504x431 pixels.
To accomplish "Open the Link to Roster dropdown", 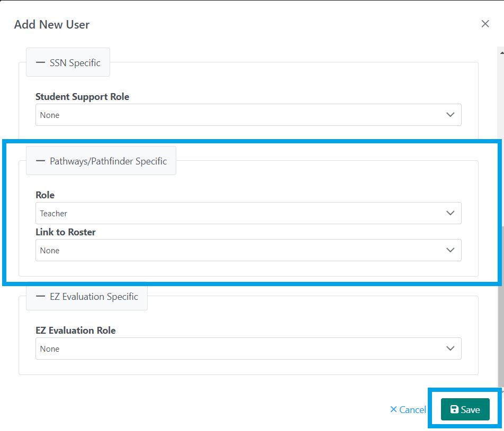I will pos(248,250).
